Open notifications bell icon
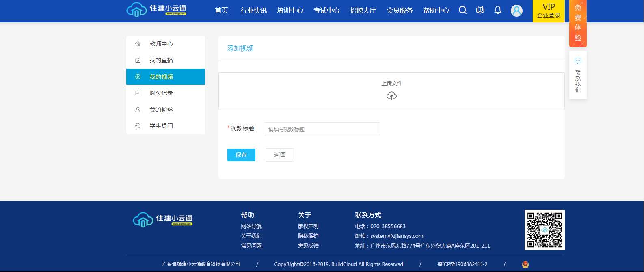Image resolution: width=644 pixels, height=272 pixels. pos(498,11)
